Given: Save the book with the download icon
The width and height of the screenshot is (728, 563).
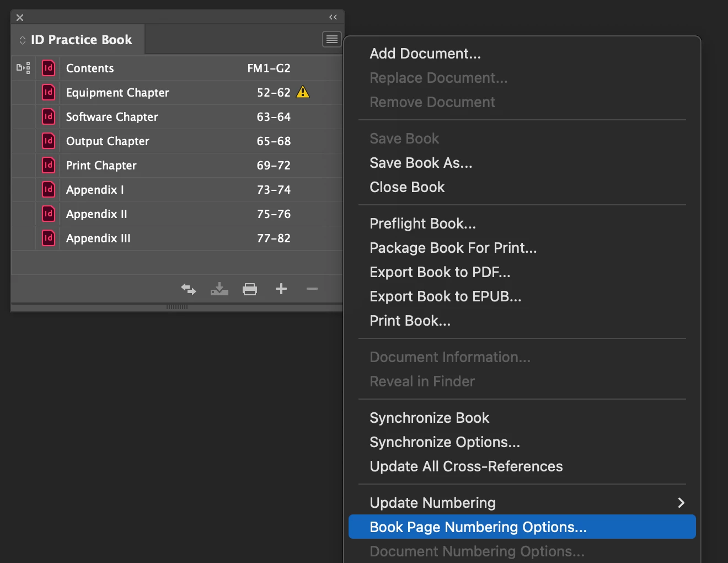Looking at the screenshot, I should coord(220,289).
